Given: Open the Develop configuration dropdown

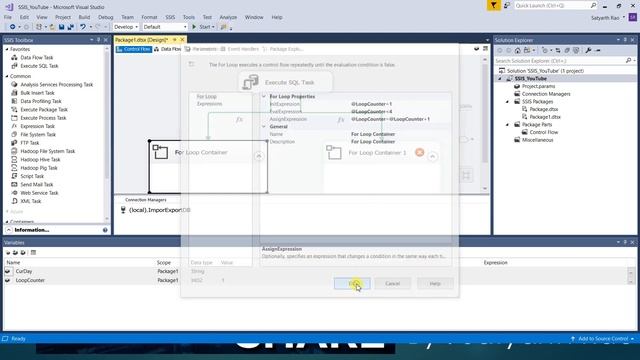Looking at the screenshot, I should point(126,27).
